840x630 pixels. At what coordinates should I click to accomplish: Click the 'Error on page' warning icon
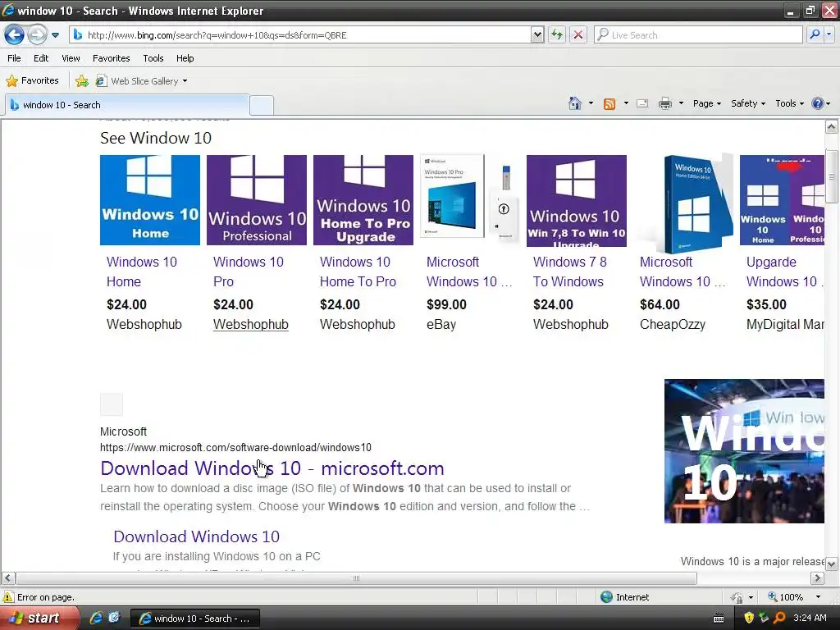tap(8, 597)
